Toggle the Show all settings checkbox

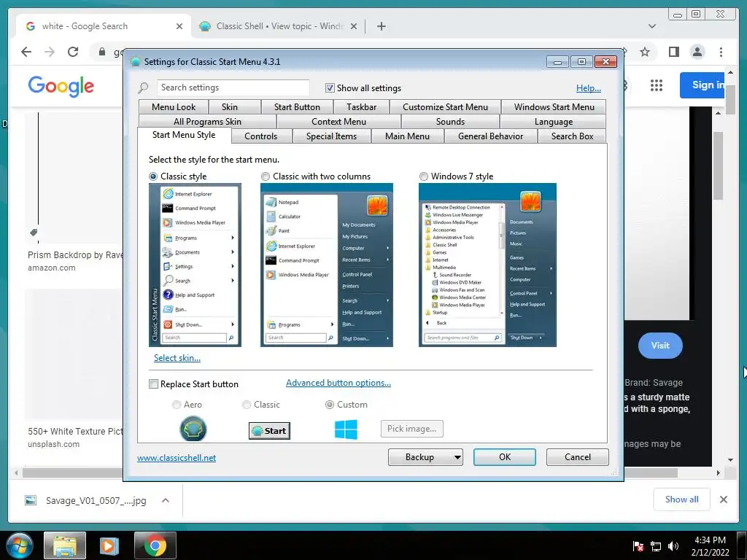click(330, 87)
